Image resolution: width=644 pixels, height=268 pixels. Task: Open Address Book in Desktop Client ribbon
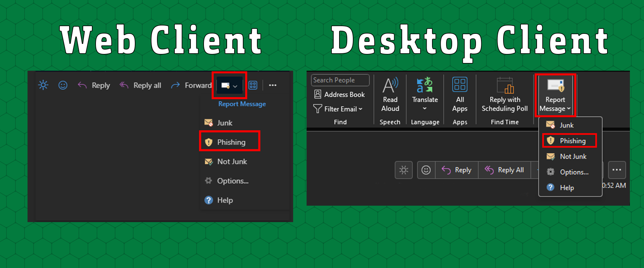[x=339, y=94]
